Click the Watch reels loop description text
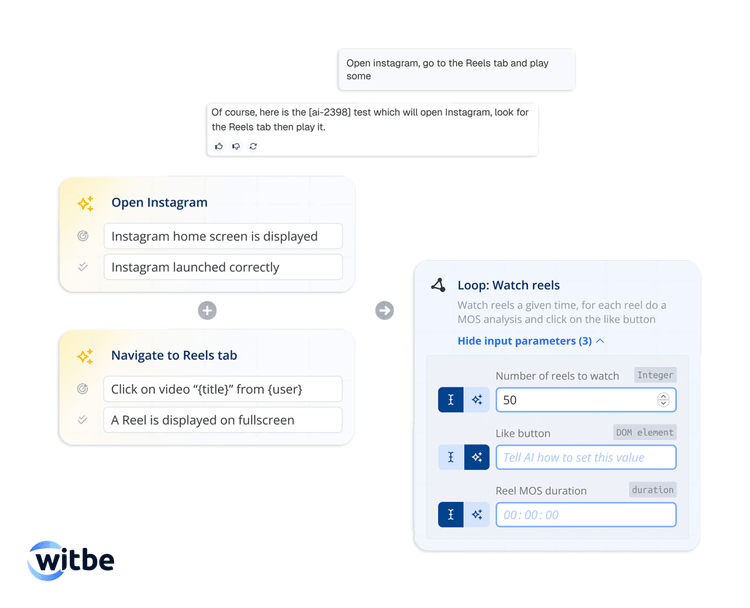 562,312
